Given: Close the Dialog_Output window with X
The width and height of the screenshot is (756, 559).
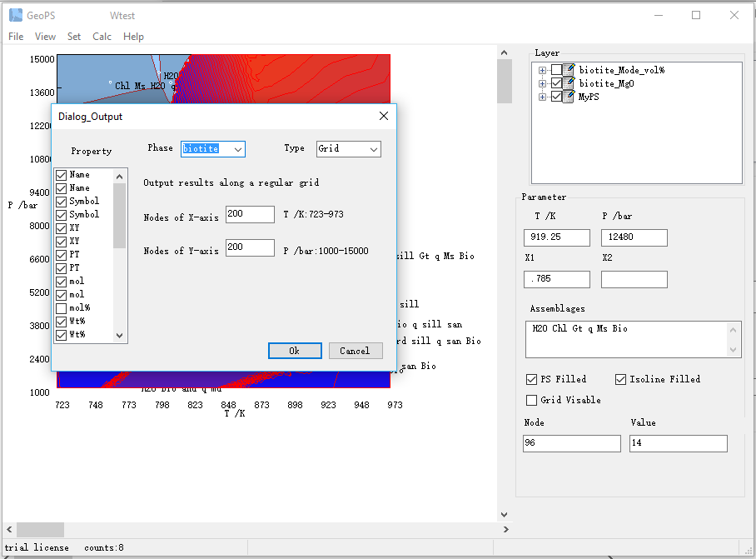Looking at the screenshot, I should (x=384, y=117).
